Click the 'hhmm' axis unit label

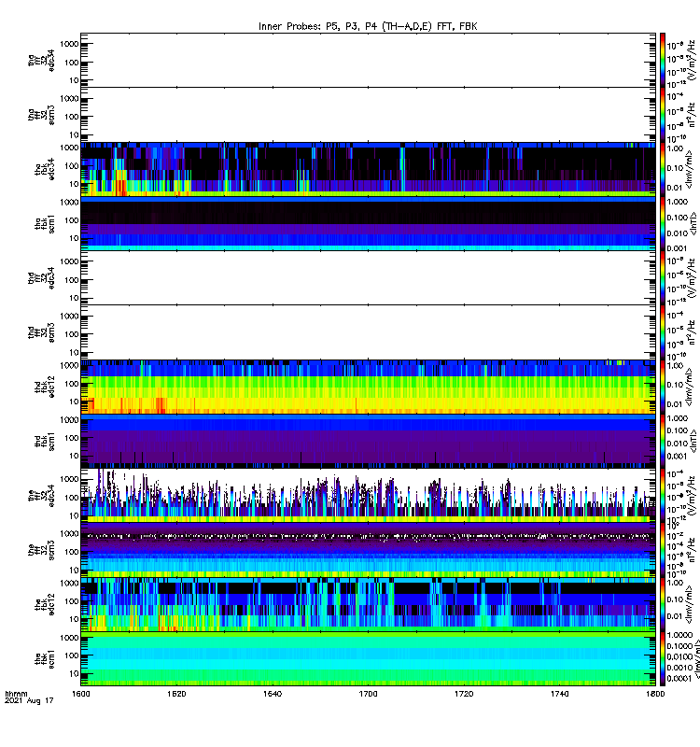[x=16, y=694]
